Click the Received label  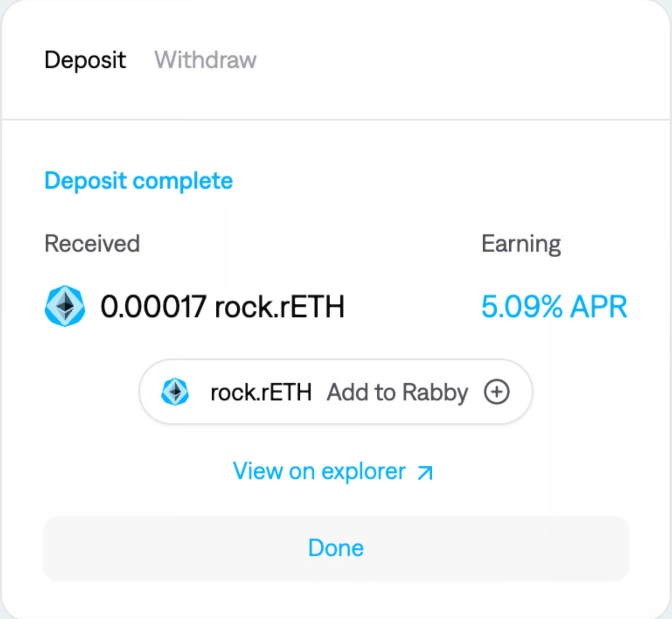click(x=92, y=243)
